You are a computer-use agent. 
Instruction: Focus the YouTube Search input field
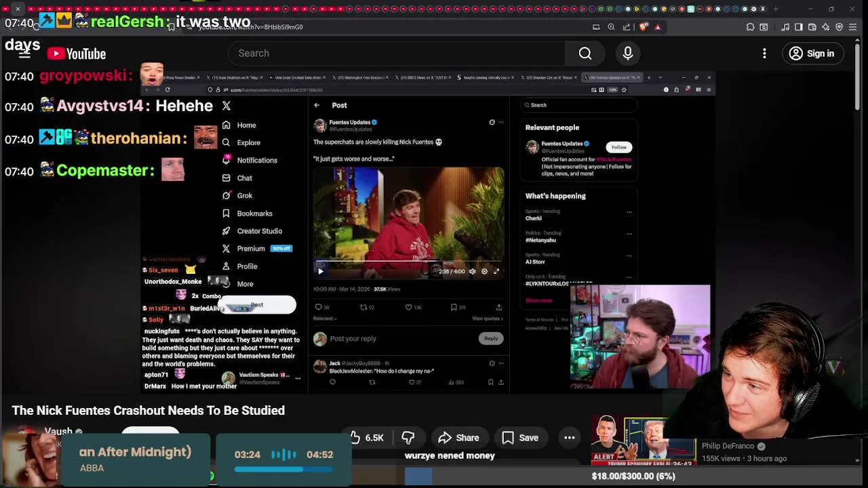[397, 53]
